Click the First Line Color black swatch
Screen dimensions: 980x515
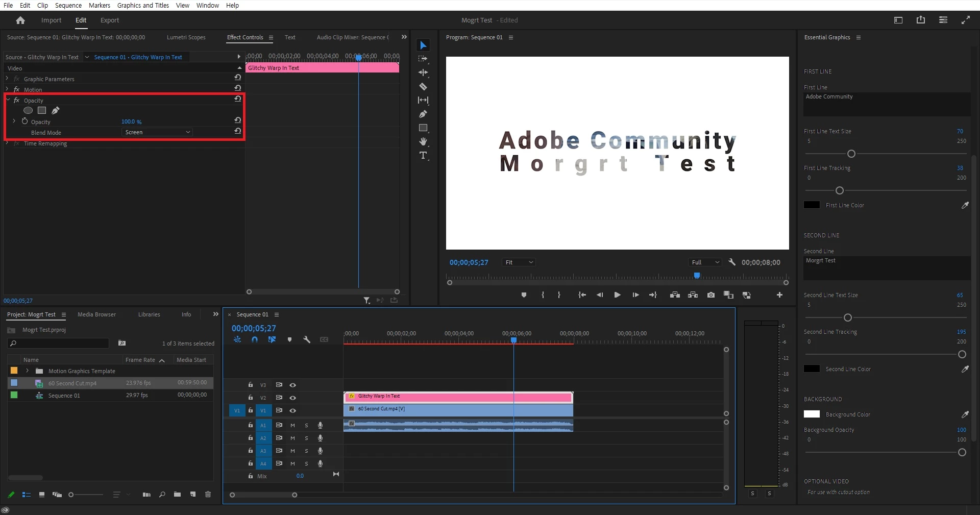tap(812, 205)
